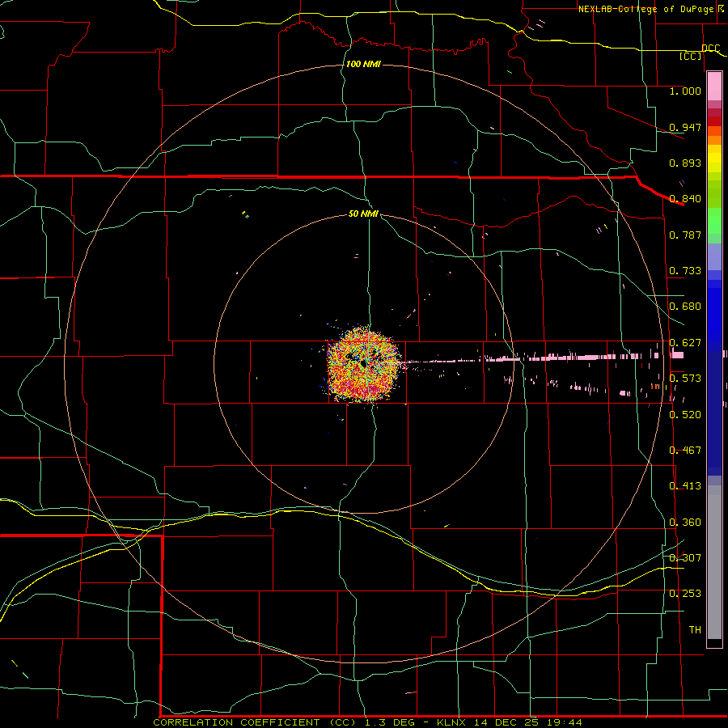This screenshot has height=728, width=728.
Task: Click the 0.680 legend value
Action: (x=685, y=307)
